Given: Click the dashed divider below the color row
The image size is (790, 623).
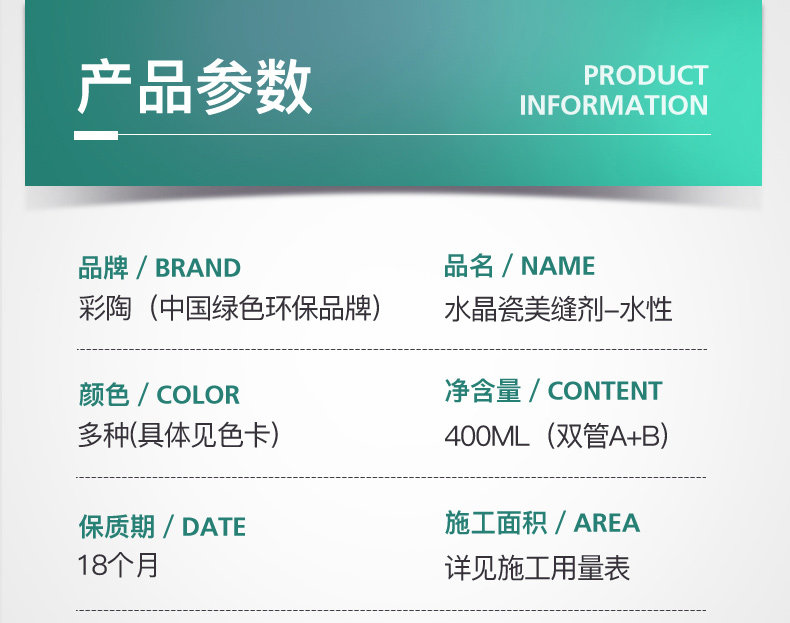Looking at the screenshot, I should coord(392,479).
